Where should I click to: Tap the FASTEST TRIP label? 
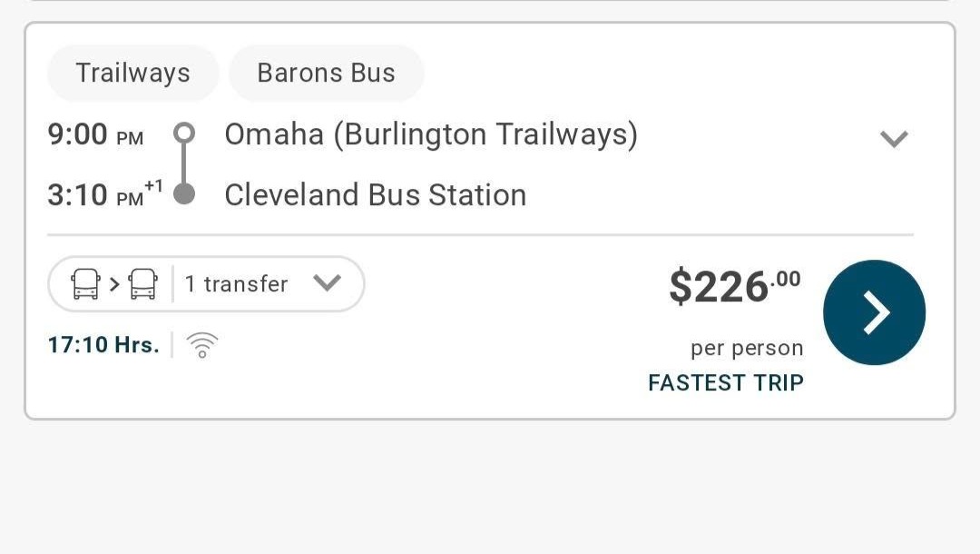click(726, 382)
